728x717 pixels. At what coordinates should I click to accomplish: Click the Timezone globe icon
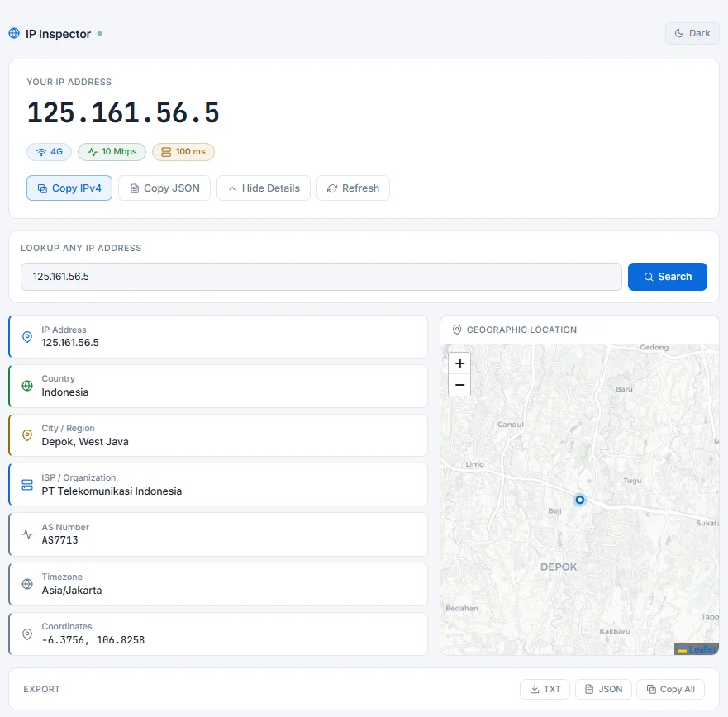click(x=27, y=584)
